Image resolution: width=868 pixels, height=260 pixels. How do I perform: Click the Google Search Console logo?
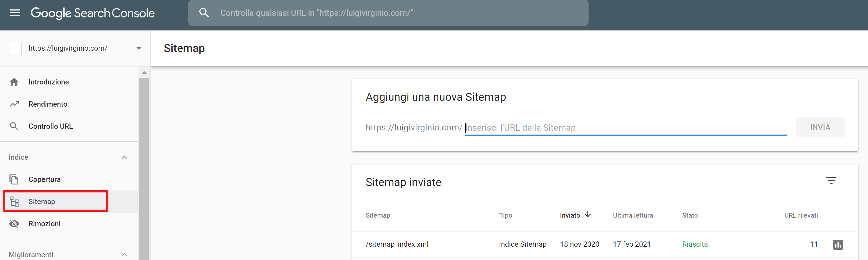pyautogui.click(x=93, y=13)
